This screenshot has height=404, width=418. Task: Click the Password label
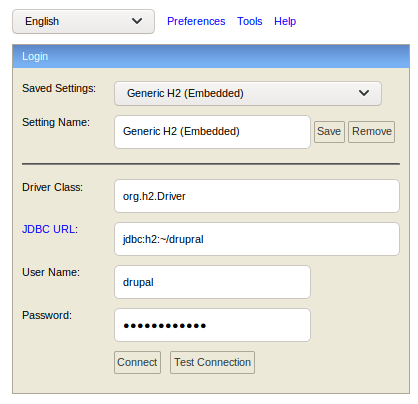pyautogui.click(x=47, y=315)
